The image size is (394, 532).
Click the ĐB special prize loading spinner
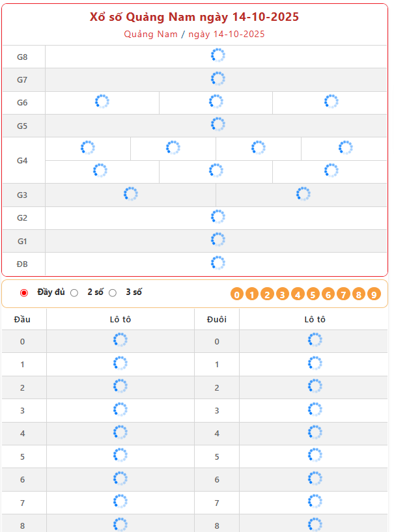click(x=218, y=263)
